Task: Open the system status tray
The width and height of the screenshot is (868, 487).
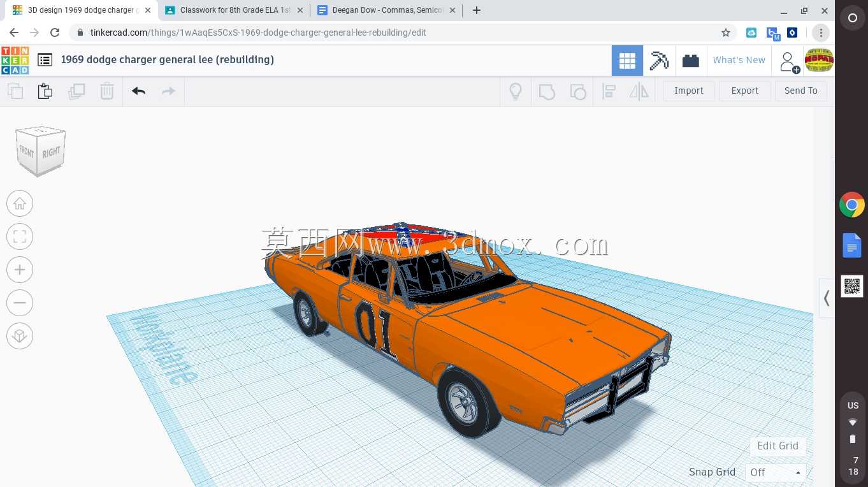Action: tap(853, 439)
